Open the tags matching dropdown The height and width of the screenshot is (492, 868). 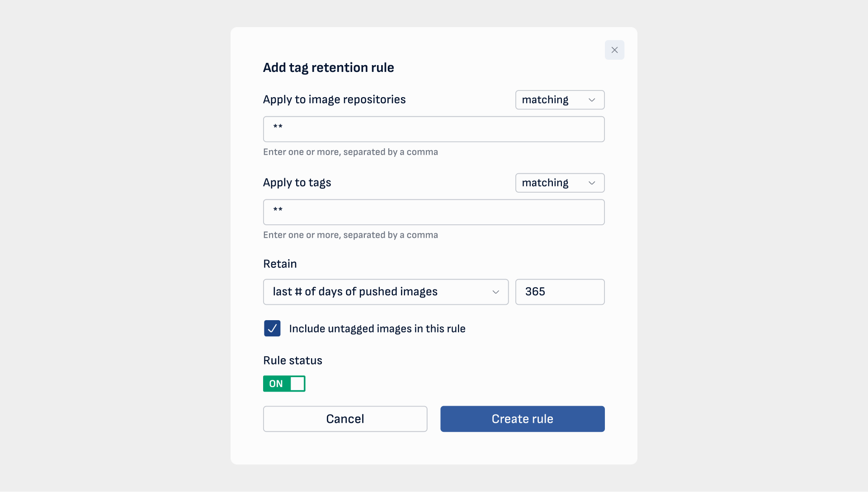point(560,183)
